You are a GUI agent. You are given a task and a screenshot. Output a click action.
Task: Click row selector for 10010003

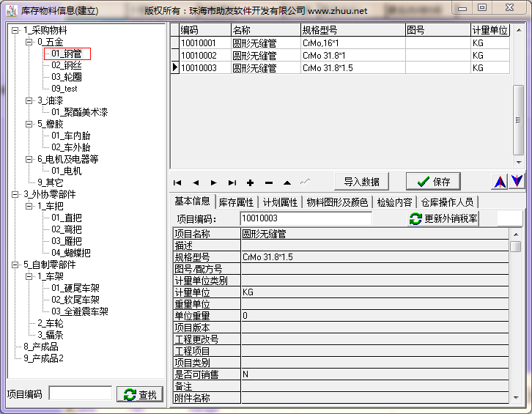174,67
